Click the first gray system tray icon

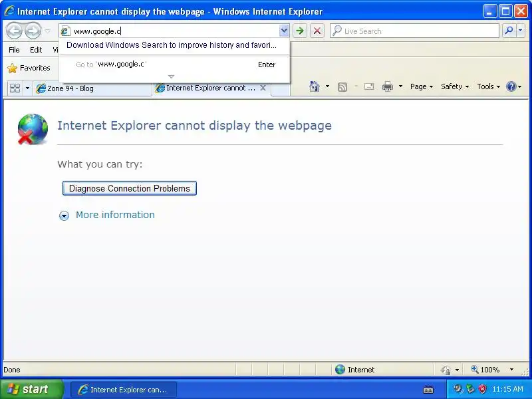pyautogui.click(x=458, y=389)
